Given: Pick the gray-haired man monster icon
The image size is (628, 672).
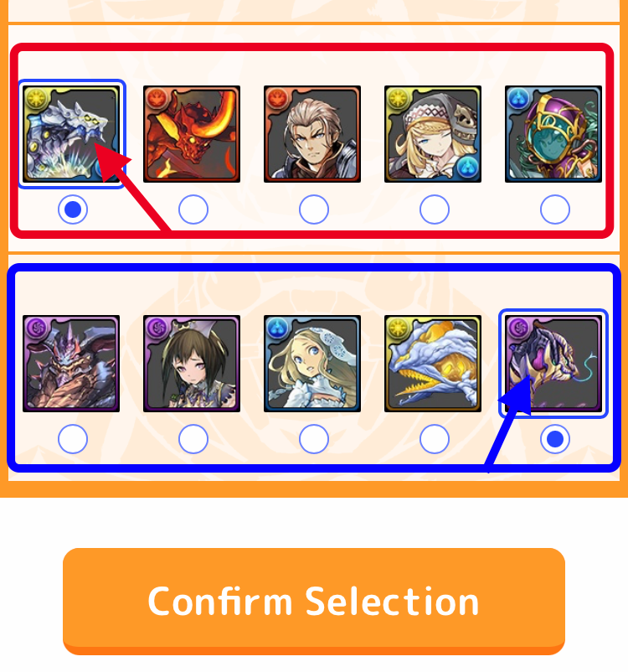Looking at the screenshot, I should coord(312,134).
